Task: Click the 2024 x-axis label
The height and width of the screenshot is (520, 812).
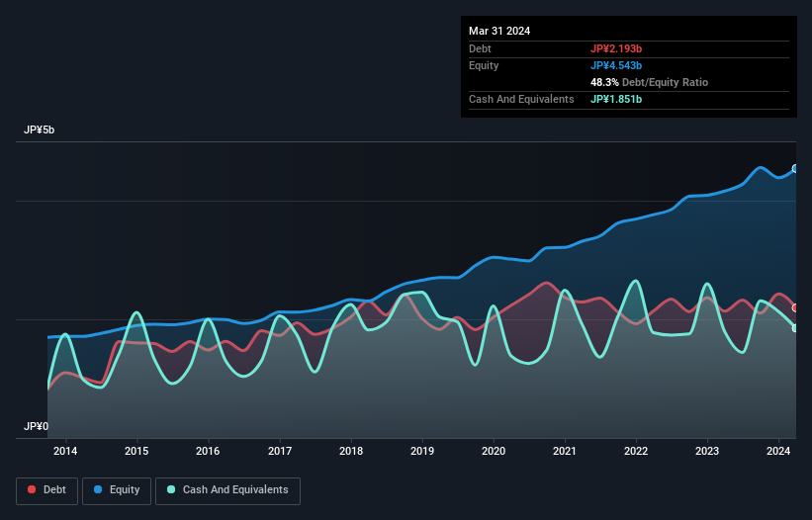Action: tap(778, 451)
